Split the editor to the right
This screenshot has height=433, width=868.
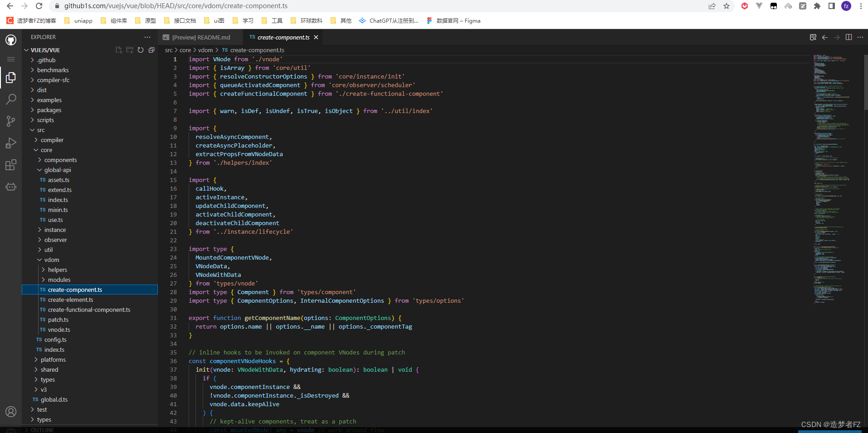pos(848,37)
